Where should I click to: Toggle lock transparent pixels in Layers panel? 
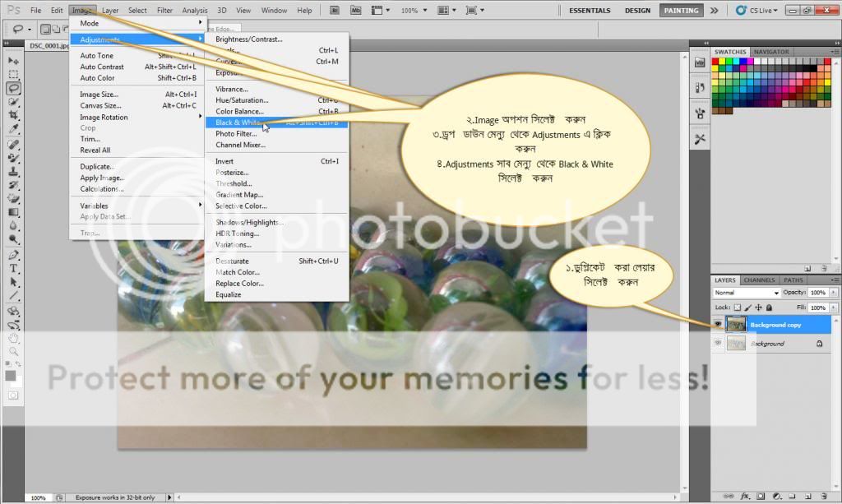click(x=738, y=307)
